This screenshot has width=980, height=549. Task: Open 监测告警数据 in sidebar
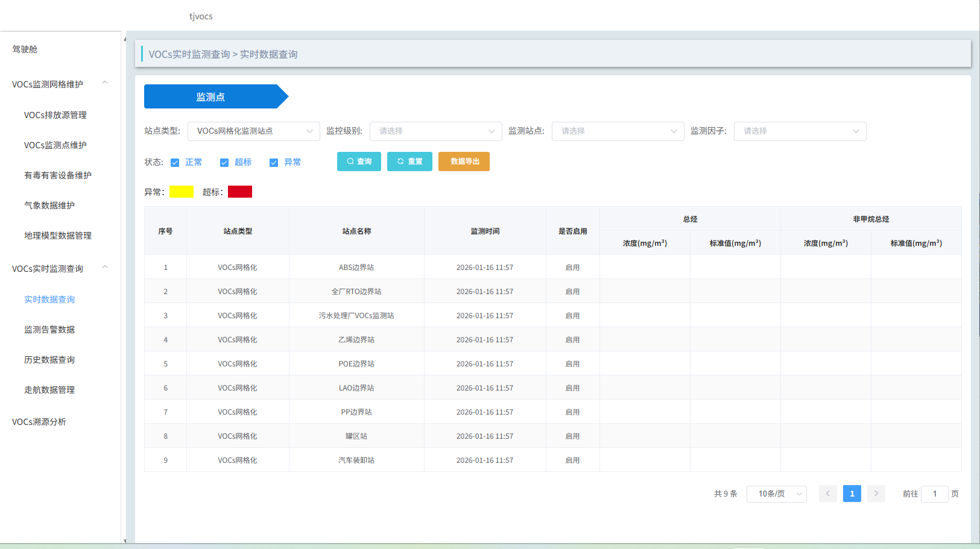coord(49,330)
